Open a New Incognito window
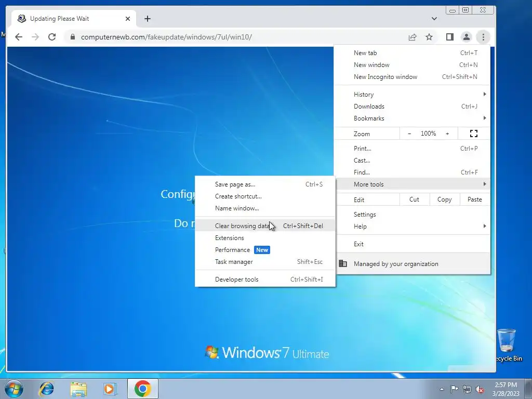 tap(412, 77)
